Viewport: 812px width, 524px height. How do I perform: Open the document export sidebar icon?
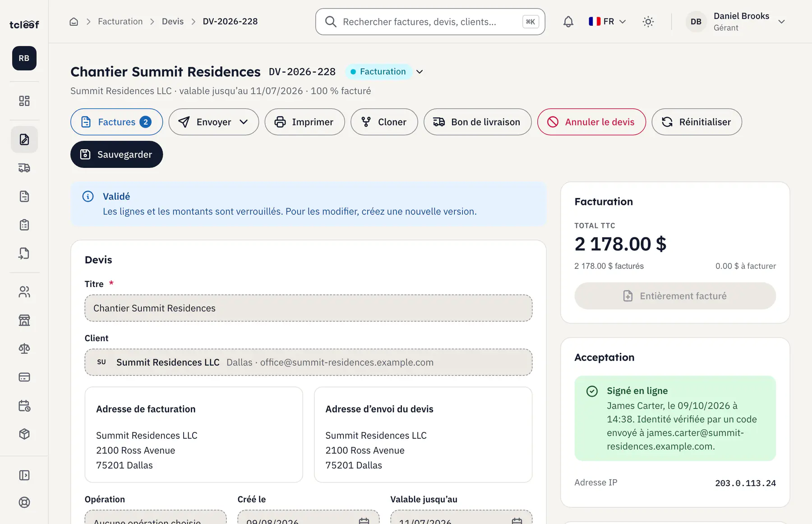coord(24,253)
